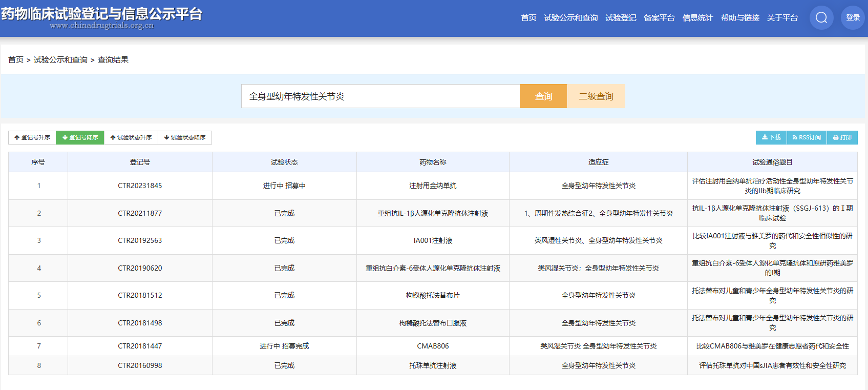Viewport: 868px width, 390px height.
Task: Open 备案平台 navigation item
Action: pyautogui.click(x=659, y=18)
